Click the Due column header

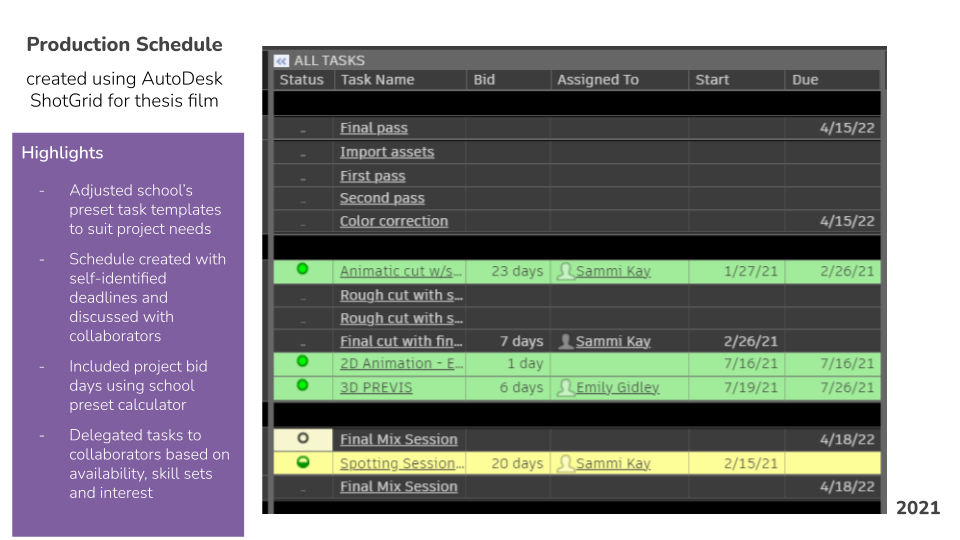(805, 80)
